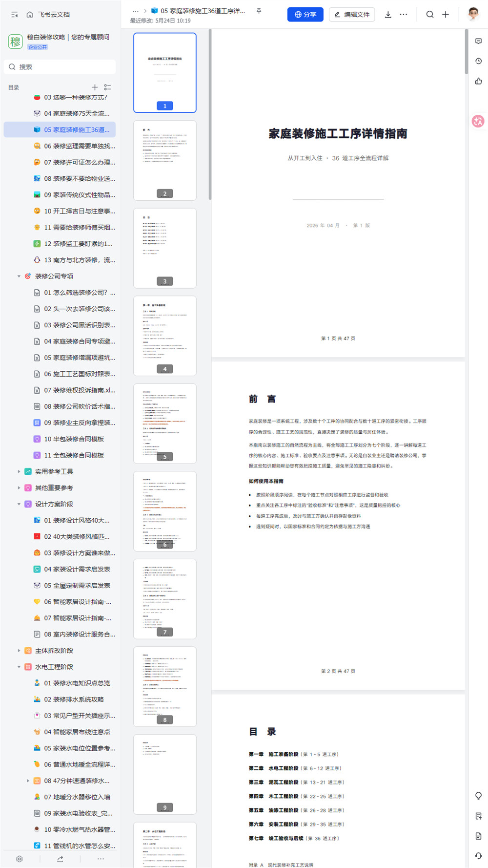488x868 pixels.
Task: Open 07 装修维权投诉指南.xl file
Action: tap(60, 390)
